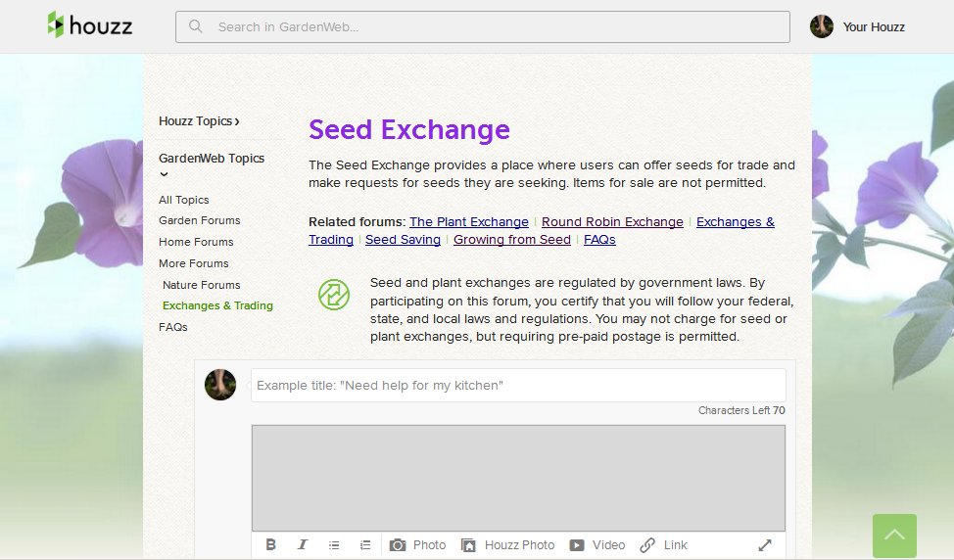Open Round Robin Exchange link
This screenshot has width=954, height=560.
(x=613, y=222)
